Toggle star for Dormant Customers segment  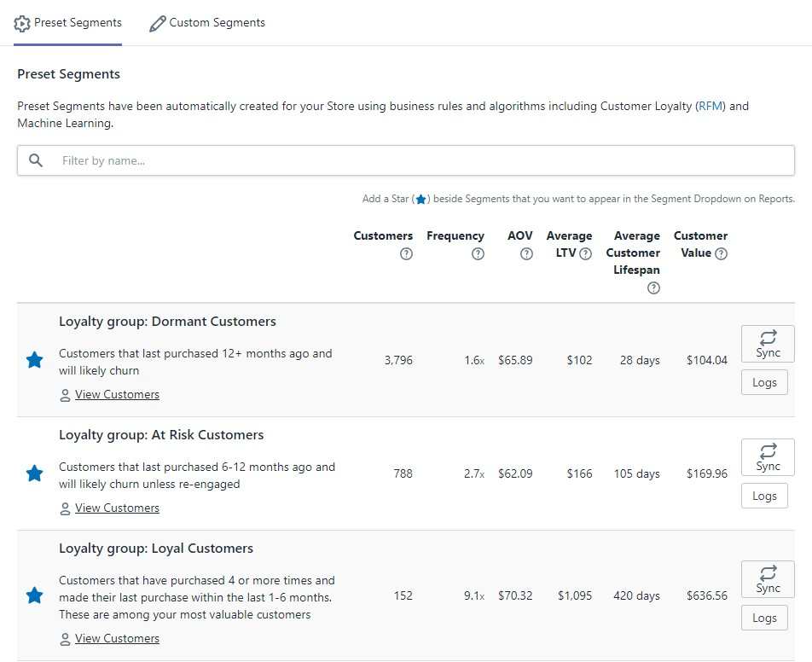tap(35, 360)
